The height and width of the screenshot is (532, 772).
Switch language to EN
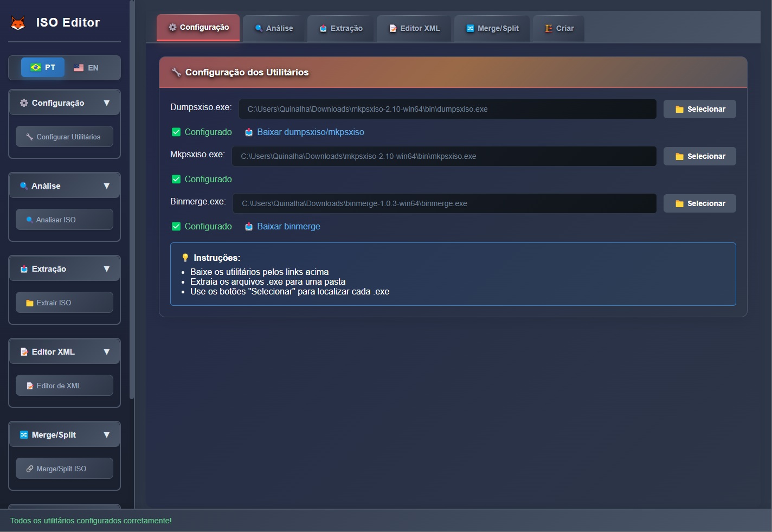click(86, 68)
